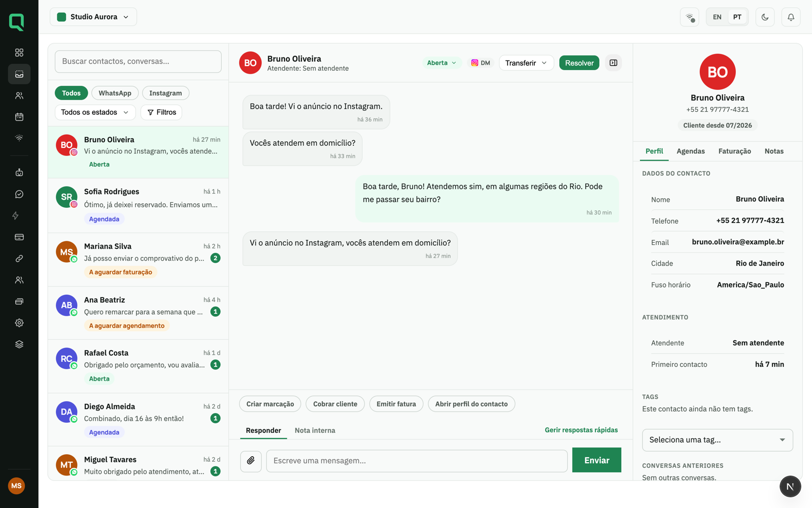Image resolution: width=812 pixels, height=508 pixels.
Task: Open the Transferir dropdown
Action: pyautogui.click(x=526, y=63)
